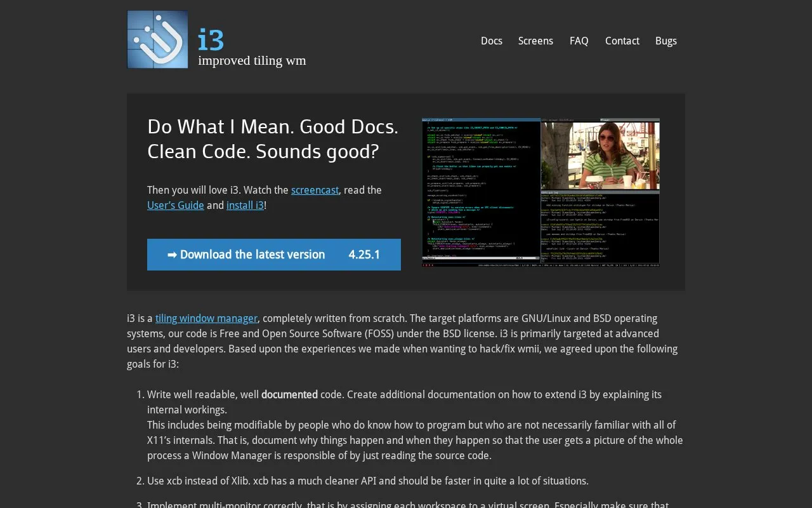Visit the Contact page
This screenshot has height=508, width=812.
(x=622, y=41)
